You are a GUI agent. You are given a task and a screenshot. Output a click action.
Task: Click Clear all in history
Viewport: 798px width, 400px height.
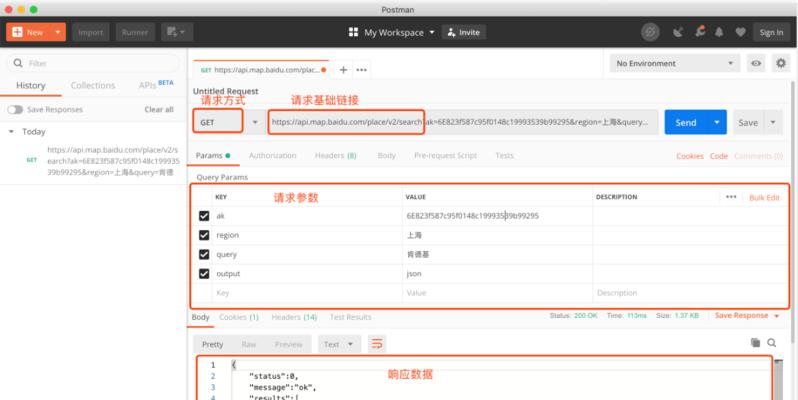pos(159,109)
